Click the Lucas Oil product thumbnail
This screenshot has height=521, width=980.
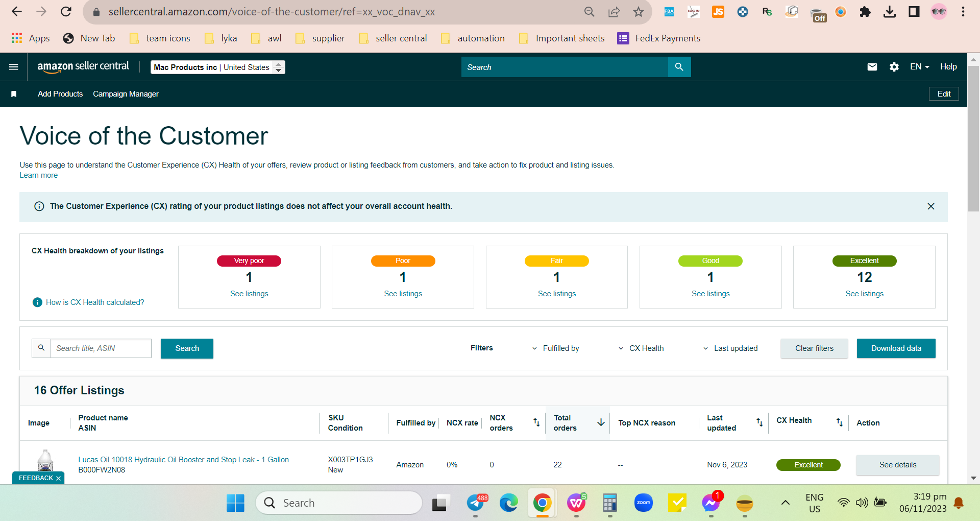[45, 461]
